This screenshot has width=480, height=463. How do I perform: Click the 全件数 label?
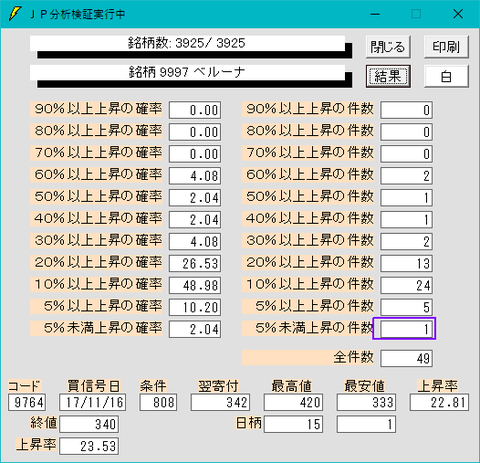point(308,357)
